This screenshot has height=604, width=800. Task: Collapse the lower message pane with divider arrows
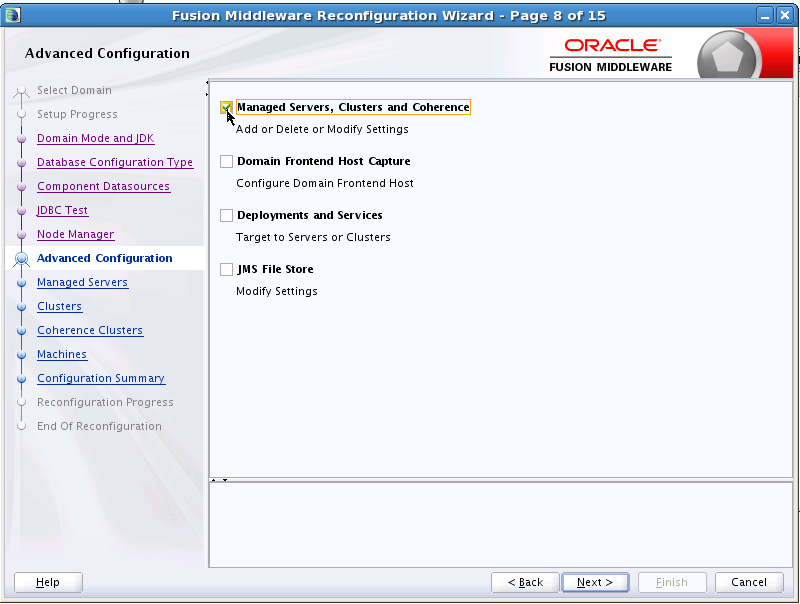click(x=225, y=480)
